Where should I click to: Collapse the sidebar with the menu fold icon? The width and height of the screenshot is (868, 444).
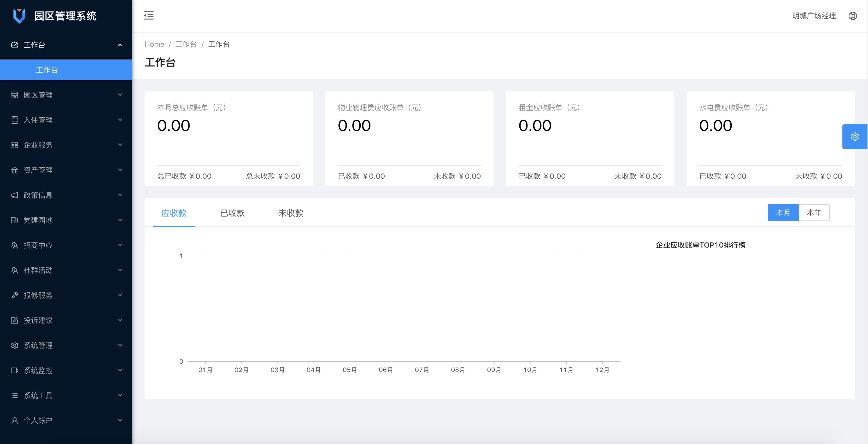[149, 15]
